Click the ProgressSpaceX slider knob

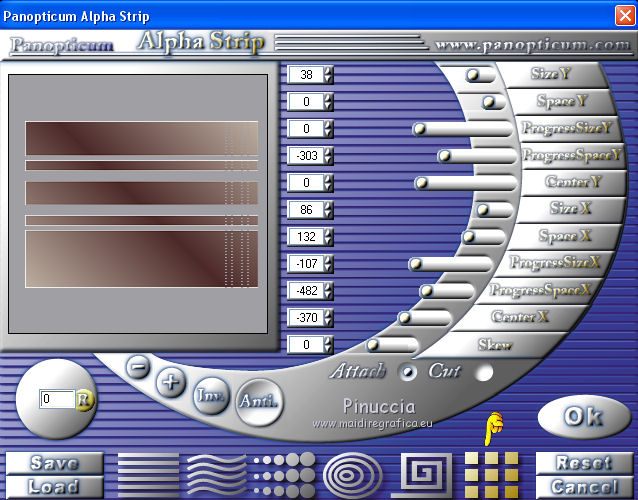426,290
